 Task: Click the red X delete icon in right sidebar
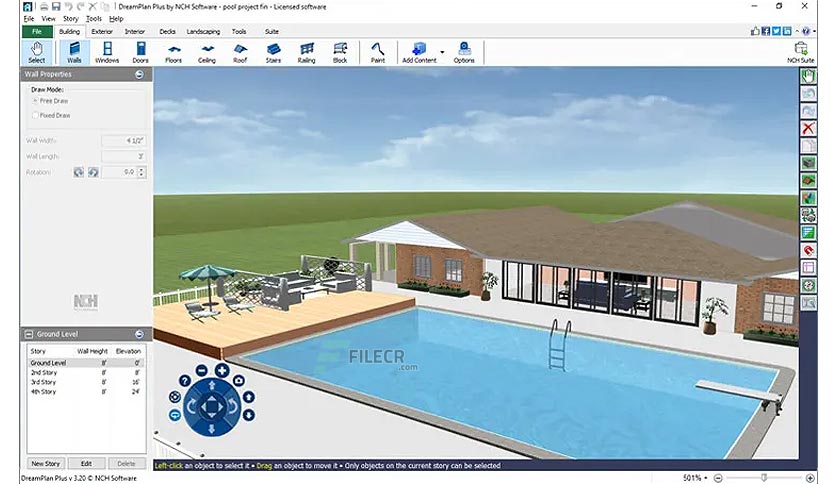[808, 128]
